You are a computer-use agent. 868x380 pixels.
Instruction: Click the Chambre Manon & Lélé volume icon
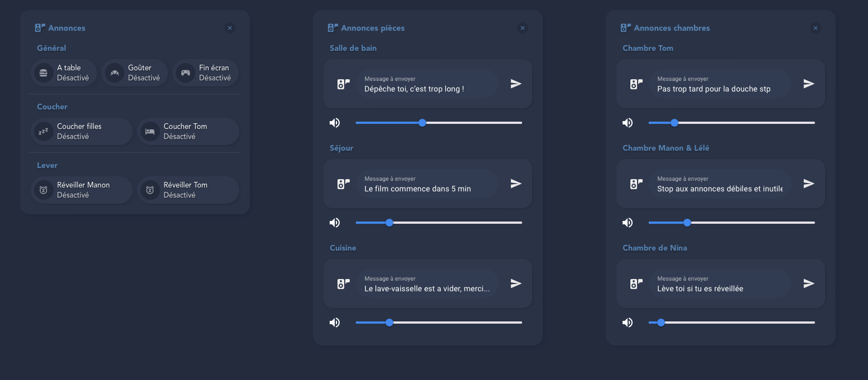(x=628, y=223)
